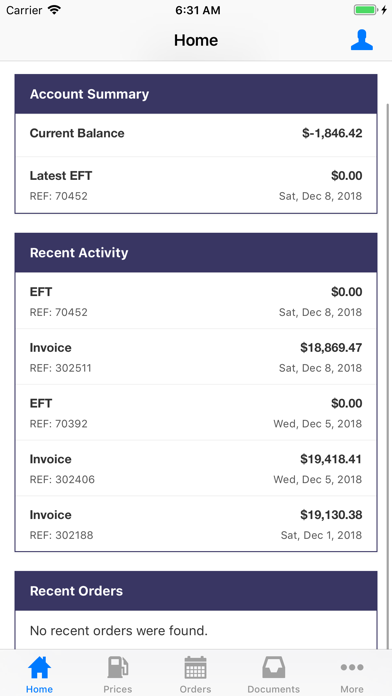
Task: Open the Orders calendar icon
Action: (x=195, y=667)
